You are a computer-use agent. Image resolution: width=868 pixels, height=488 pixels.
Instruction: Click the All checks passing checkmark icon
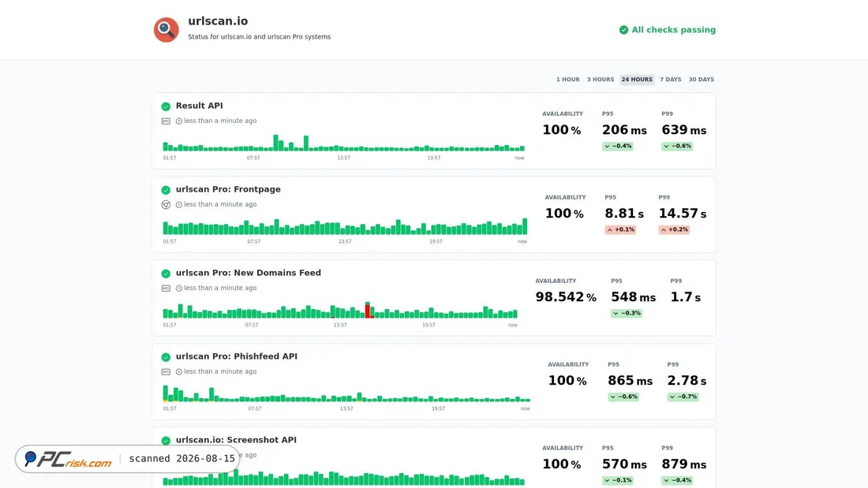623,30
